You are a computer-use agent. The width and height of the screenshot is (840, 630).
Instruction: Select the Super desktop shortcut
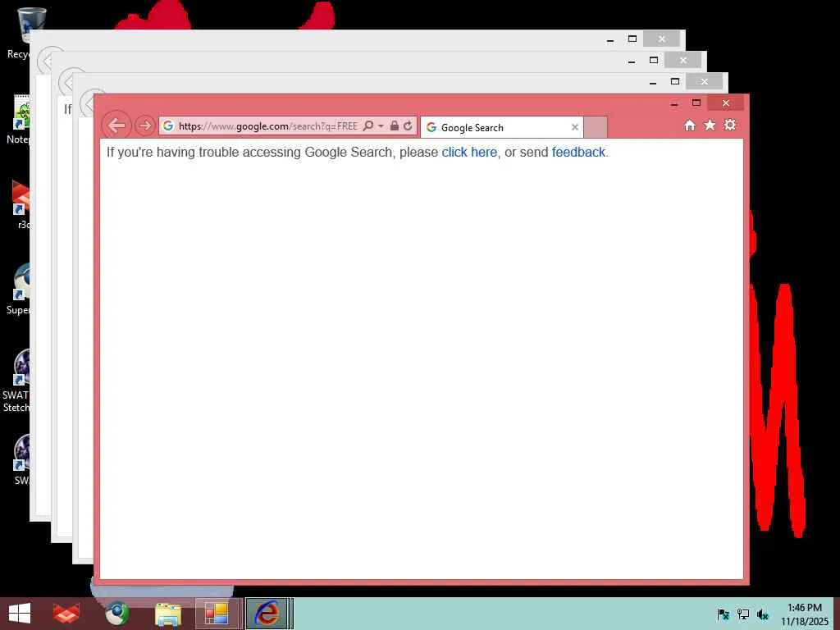tap(18, 290)
